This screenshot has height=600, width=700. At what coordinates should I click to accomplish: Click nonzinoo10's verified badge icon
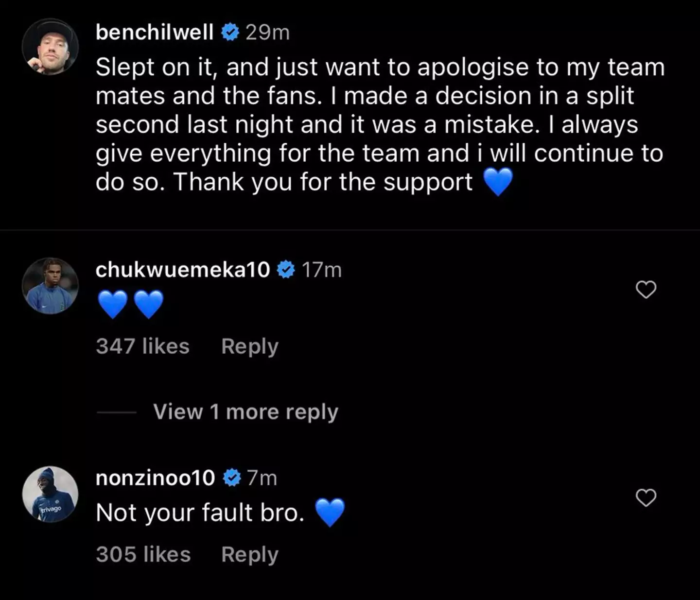(232, 478)
